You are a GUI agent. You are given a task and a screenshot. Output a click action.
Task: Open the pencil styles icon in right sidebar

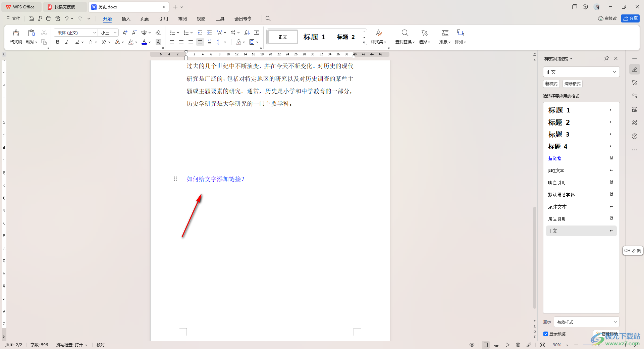635,69
